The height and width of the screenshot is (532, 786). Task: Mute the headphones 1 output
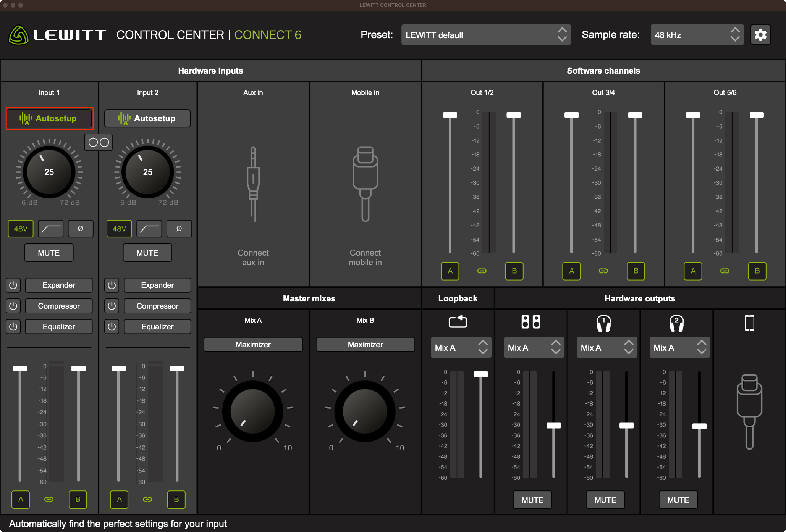[605, 500]
